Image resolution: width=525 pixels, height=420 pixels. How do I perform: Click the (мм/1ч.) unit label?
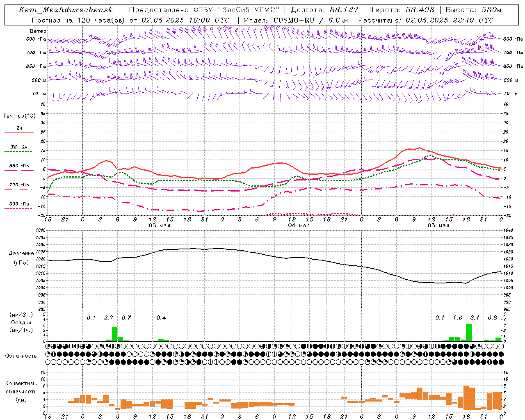tap(21, 330)
